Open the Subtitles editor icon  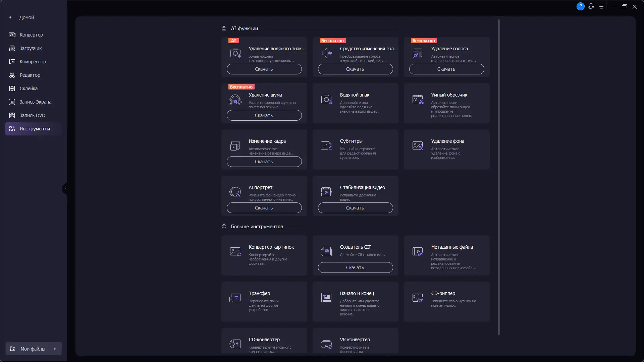pos(326,146)
